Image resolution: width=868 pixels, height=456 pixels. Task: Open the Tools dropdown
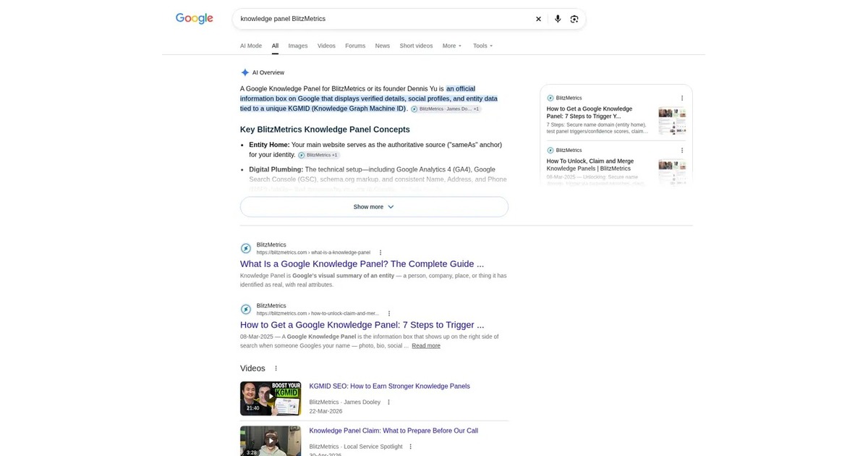pyautogui.click(x=483, y=46)
